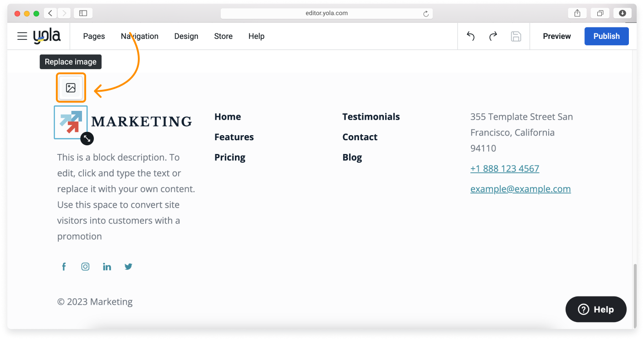Viewport: 644px width, 340px height.
Task: Open the Facebook social icon in the footer
Action: pos(64,266)
